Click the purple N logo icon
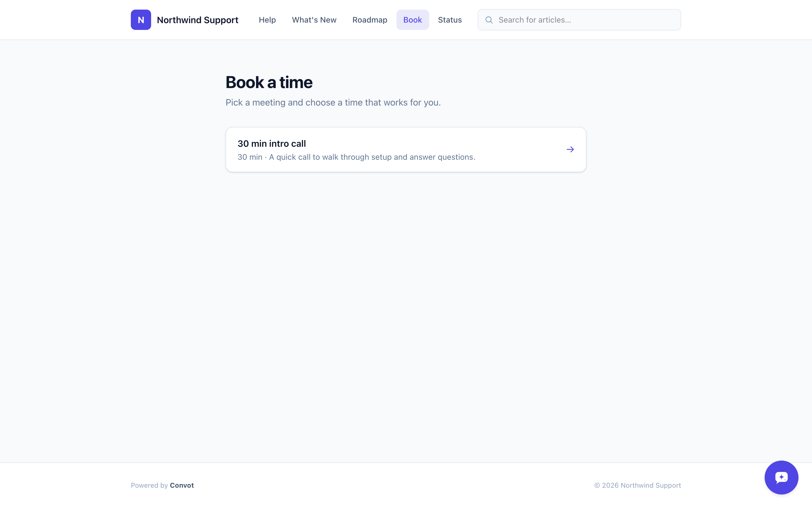This screenshot has height=508, width=812. coord(141,20)
